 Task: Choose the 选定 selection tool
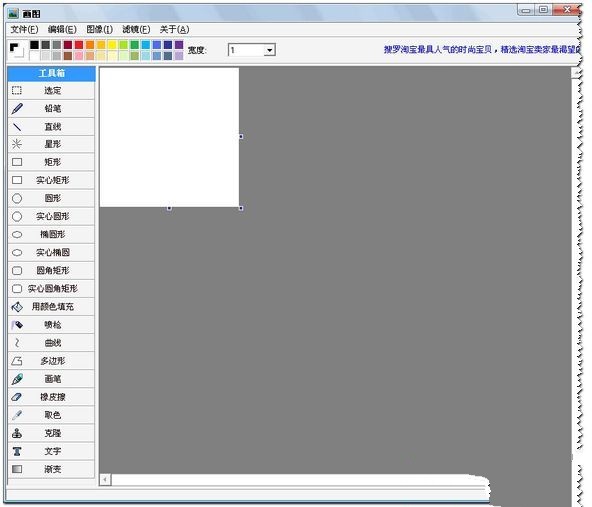[51, 91]
